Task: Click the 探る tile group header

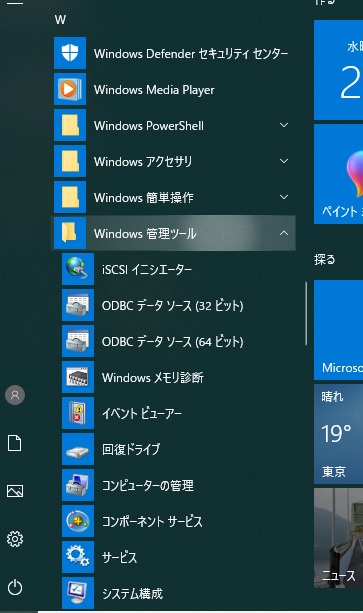Action: click(325, 259)
